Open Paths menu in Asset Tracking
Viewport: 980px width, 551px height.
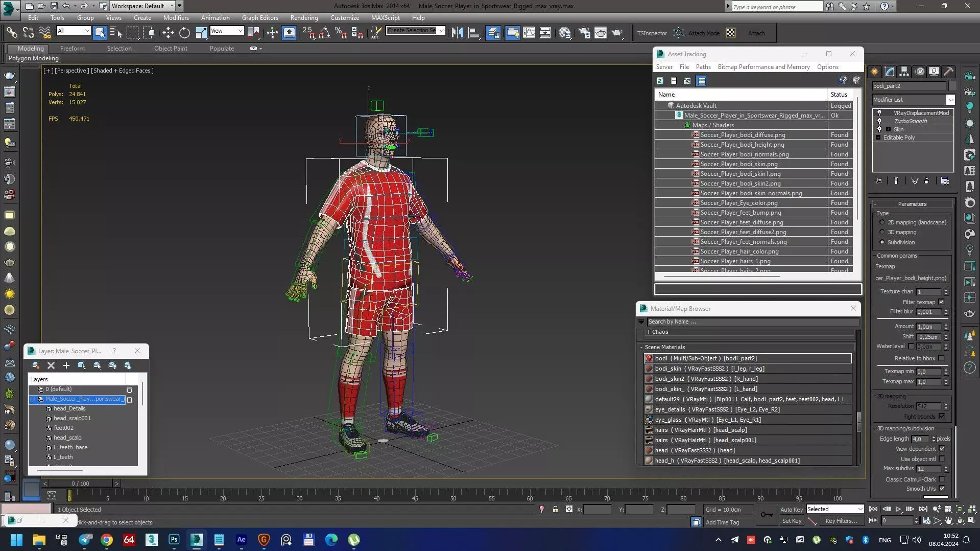703,67
